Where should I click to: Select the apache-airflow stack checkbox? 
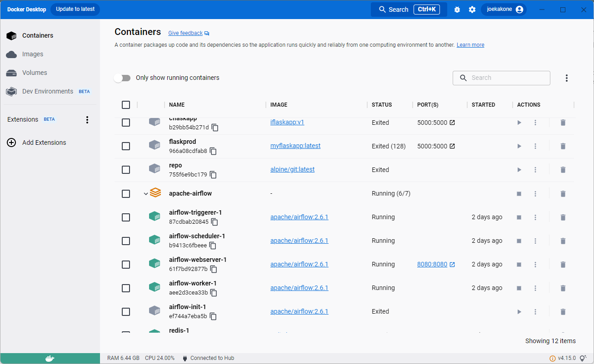(126, 194)
